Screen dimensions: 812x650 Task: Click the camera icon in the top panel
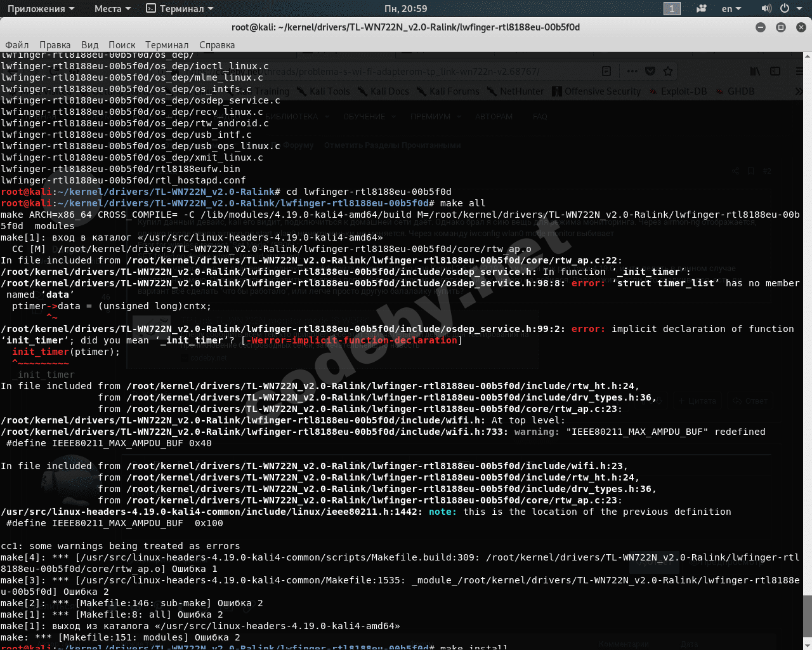702,8
